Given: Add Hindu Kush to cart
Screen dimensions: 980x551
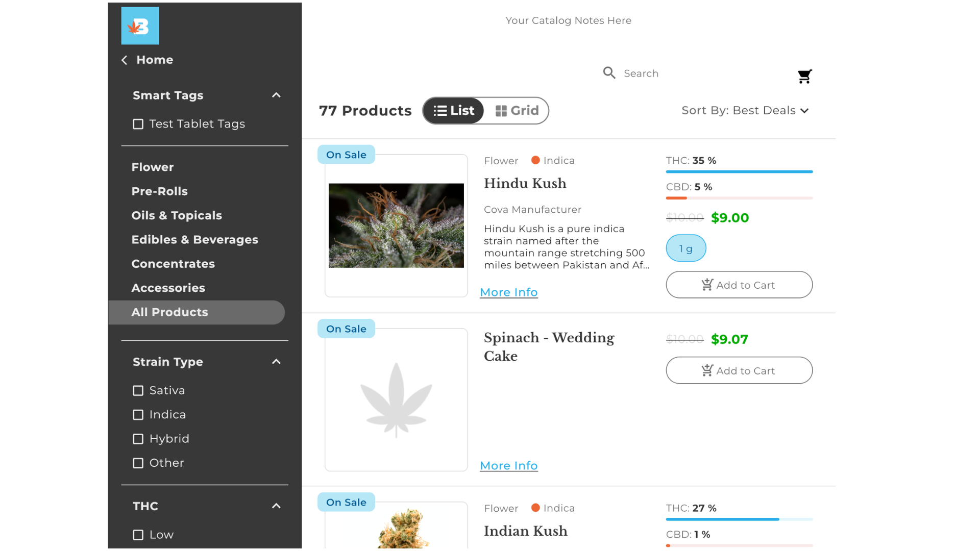Looking at the screenshot, I should tap(739, 285).
